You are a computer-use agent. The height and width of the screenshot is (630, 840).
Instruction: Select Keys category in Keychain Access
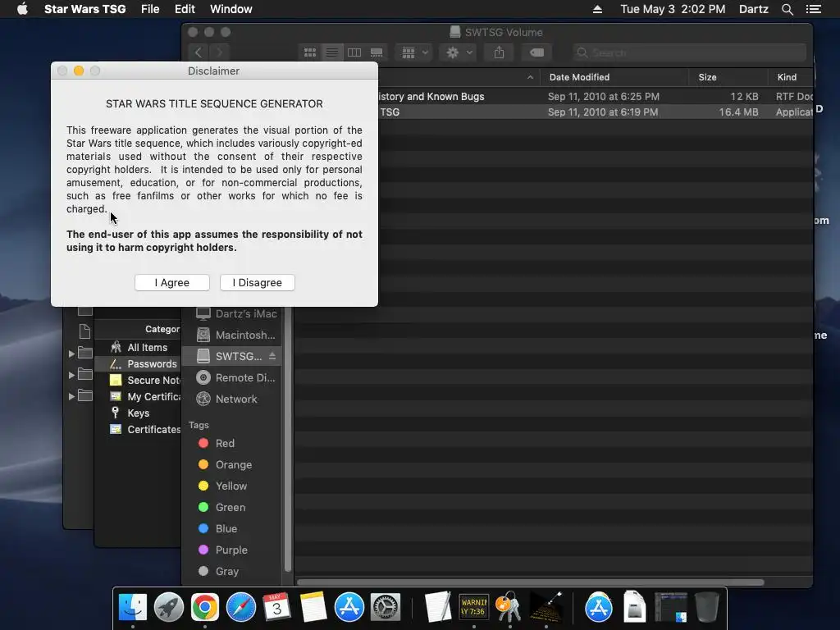(x=138, y=413)
